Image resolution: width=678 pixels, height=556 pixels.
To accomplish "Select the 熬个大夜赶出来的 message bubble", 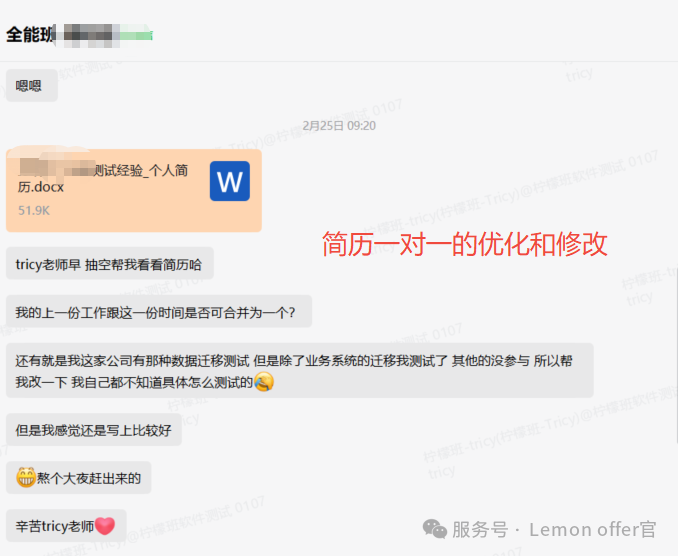I will (x=79, y=477).
